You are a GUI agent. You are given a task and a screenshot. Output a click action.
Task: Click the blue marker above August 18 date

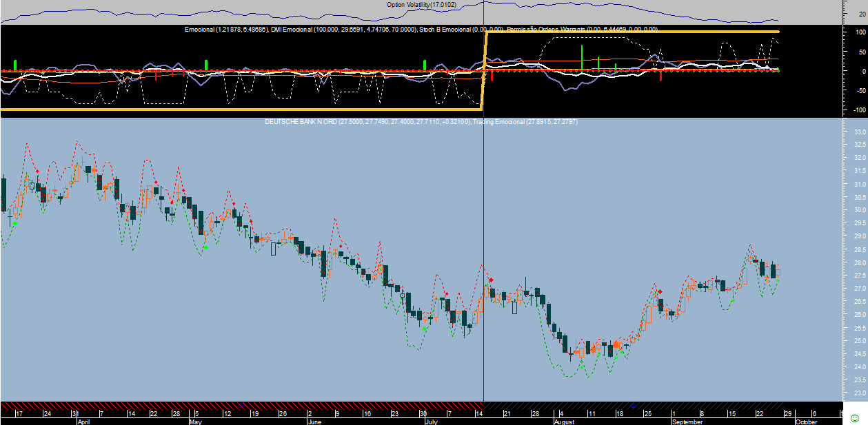click(634, 405)
